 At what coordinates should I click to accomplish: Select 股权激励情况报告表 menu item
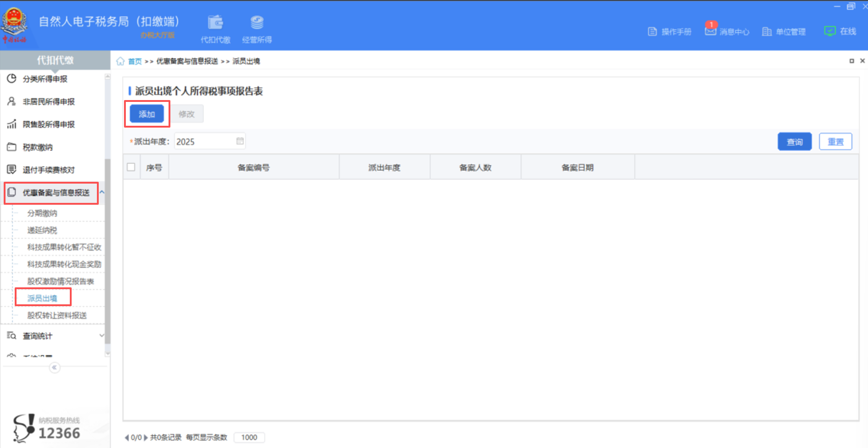tap(60, 281)
